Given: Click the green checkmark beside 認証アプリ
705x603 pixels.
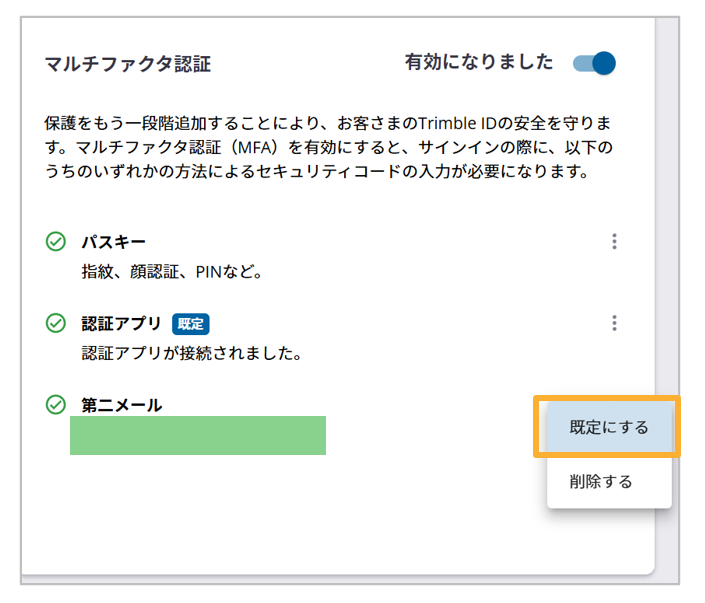Looking at the screenshot, I should tap(56, 323).
